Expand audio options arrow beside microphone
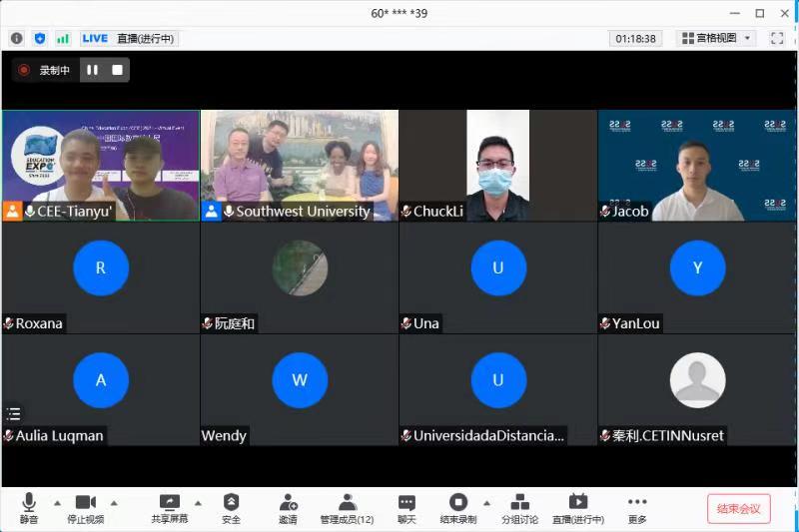 coord(56,502)
